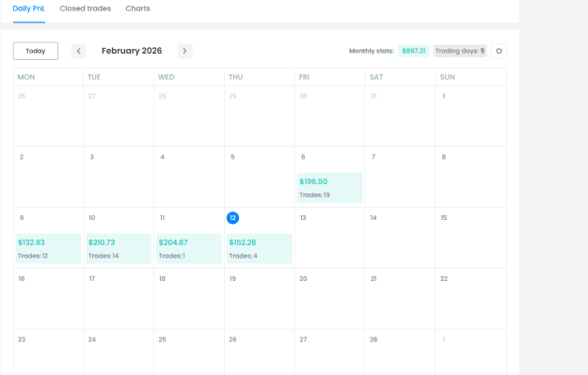This screenshot has width=588, height=375.
Task: Click Trades: 19 text on Feb 6
Action: (314, 195)
